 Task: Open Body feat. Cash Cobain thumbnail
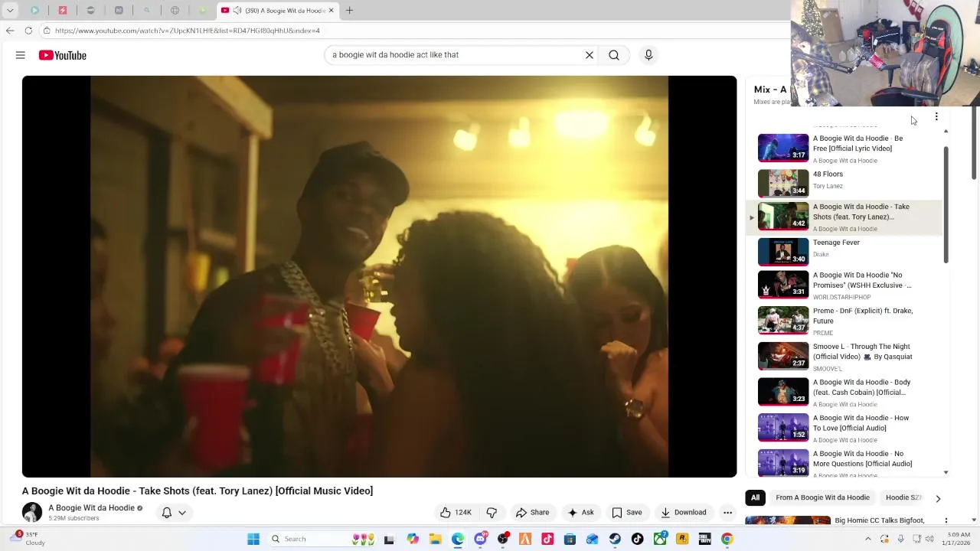click(783, 392)
